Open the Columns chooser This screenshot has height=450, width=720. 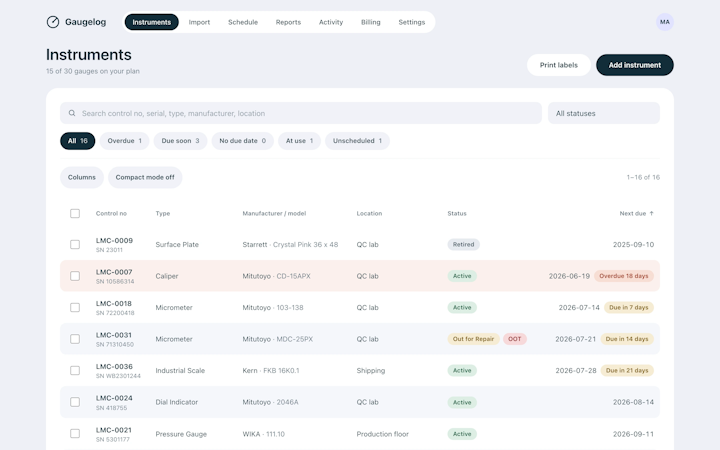82,177
